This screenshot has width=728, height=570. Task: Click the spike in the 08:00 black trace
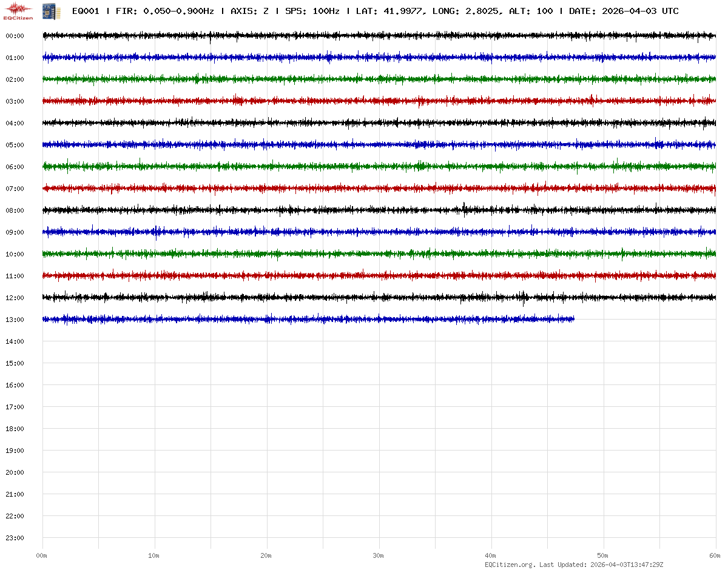point(464,209)
